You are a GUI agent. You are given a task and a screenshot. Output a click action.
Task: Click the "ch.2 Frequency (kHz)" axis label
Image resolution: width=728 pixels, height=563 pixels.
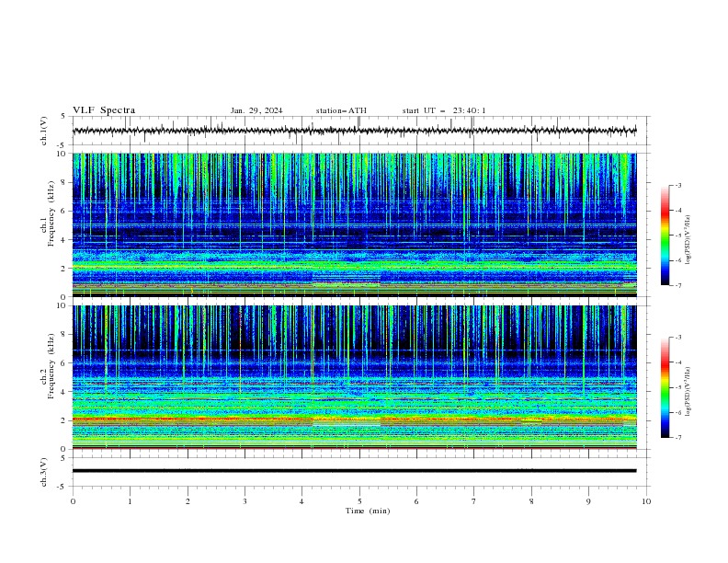coord(47,366)
